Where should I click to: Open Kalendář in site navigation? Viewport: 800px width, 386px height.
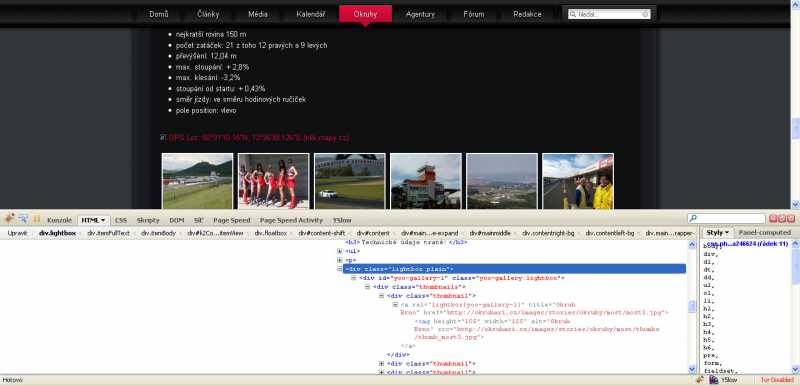(x=311, y=14)
